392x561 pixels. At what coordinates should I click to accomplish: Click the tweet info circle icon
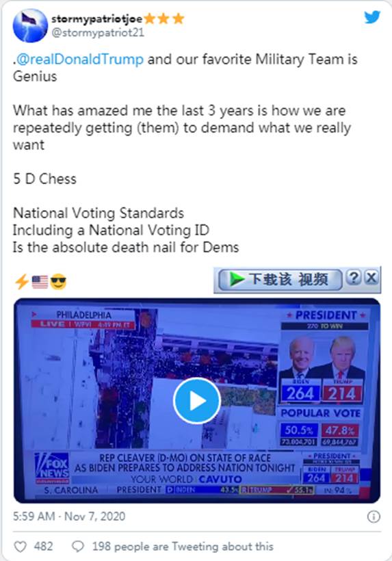374,517
